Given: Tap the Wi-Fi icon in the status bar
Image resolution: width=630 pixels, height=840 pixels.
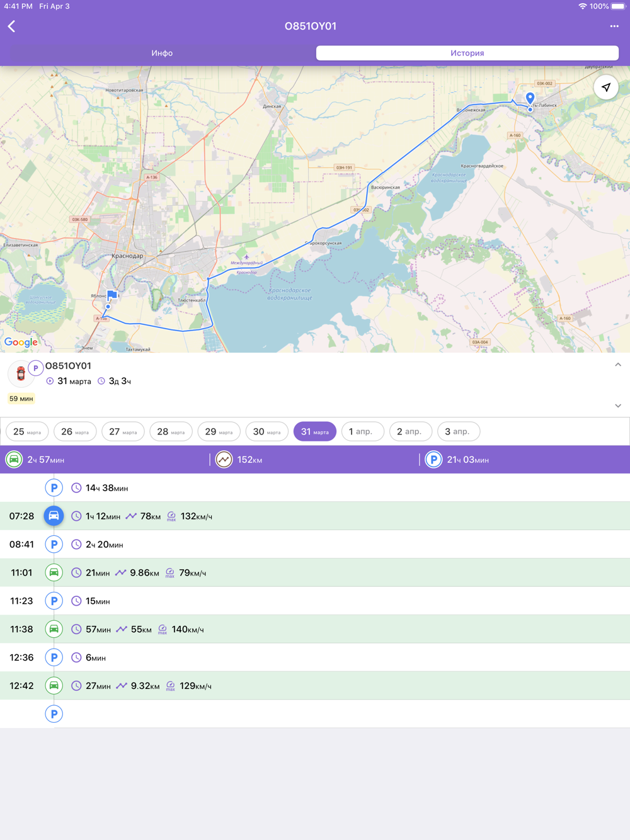Looking at the screenshot, I should (x=582, y=6).
